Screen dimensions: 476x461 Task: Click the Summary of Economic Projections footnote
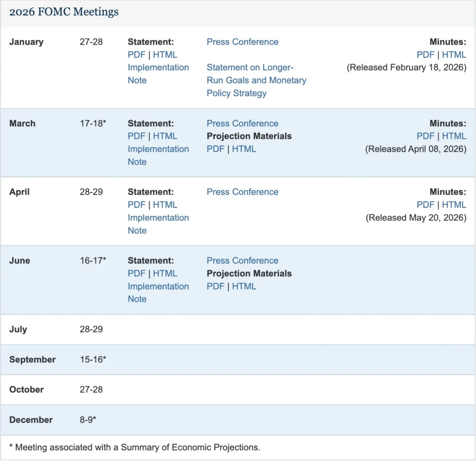(134, 448)
